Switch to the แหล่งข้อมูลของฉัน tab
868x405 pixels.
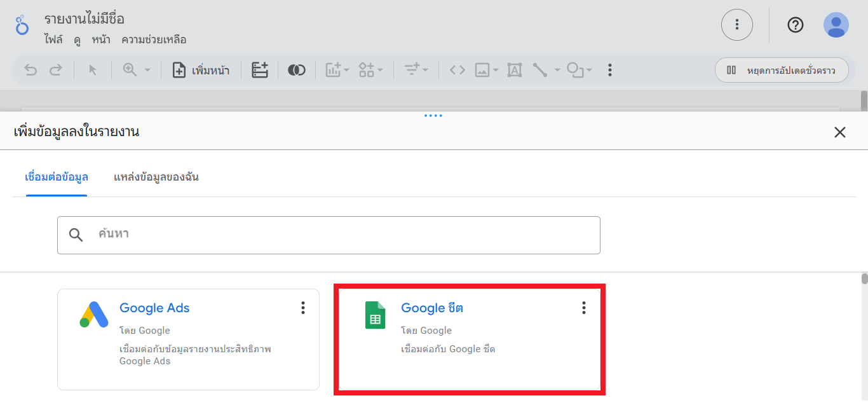[x=156, y=177]
